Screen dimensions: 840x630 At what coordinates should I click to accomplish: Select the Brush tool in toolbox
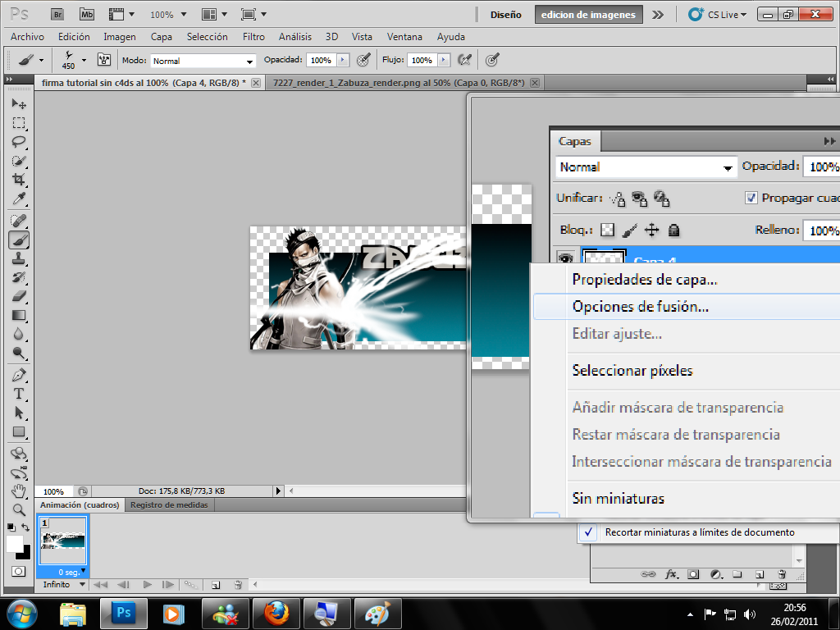19,240
